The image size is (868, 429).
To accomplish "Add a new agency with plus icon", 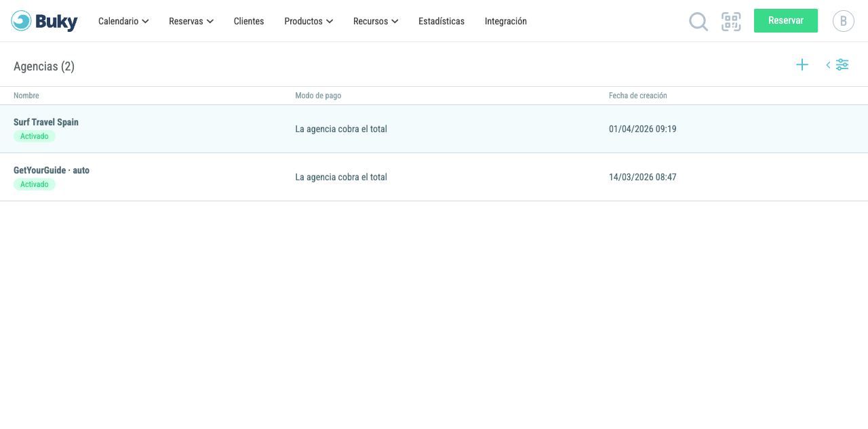I will (802, 65).
